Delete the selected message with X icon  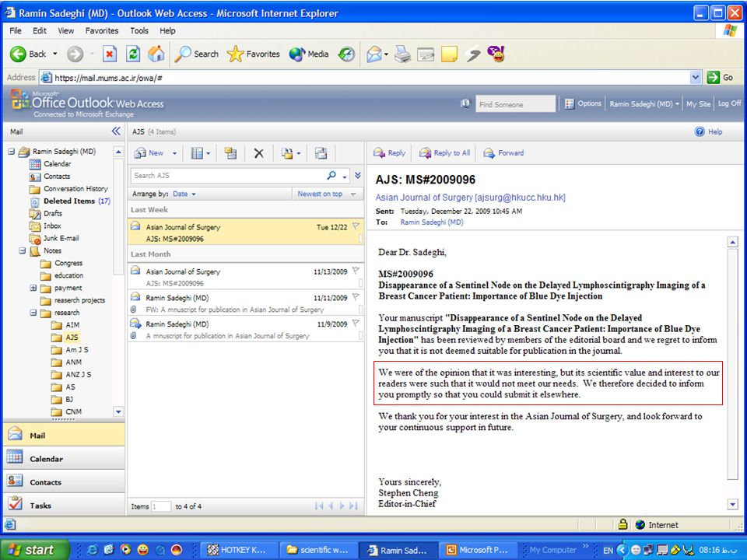(258, 153)
